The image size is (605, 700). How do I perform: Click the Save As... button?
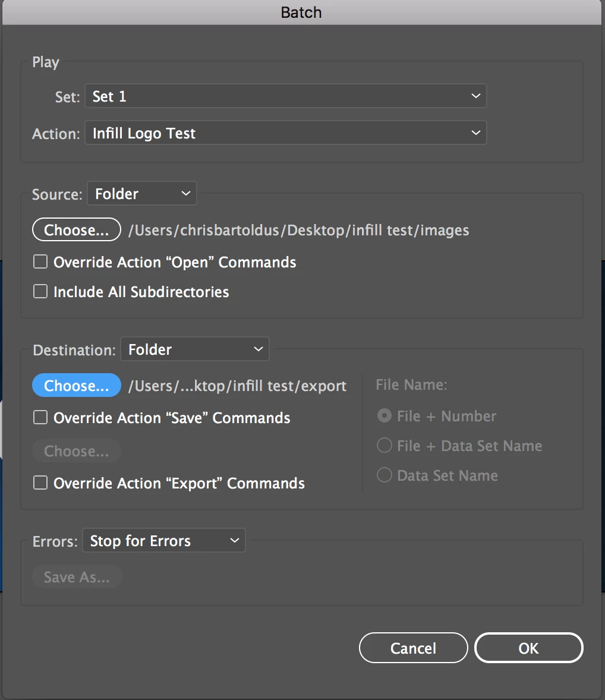(77, 577)
